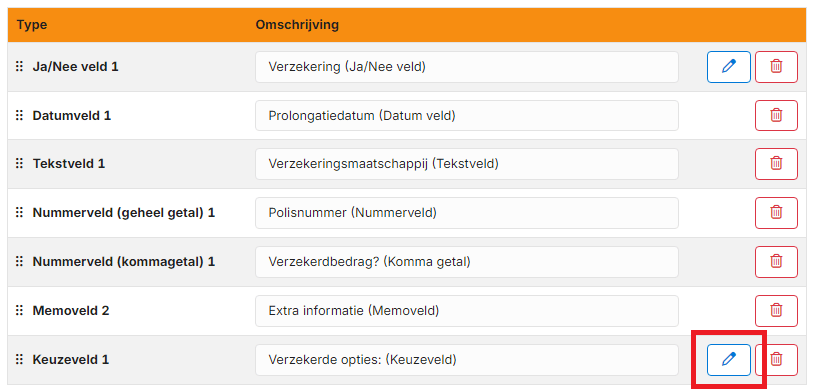Image resolution: width=814 pixels, height=390 pixels.
Task: Delete the Memoveld 2 row
Action: pyautogui.click(x=776, y=311)
